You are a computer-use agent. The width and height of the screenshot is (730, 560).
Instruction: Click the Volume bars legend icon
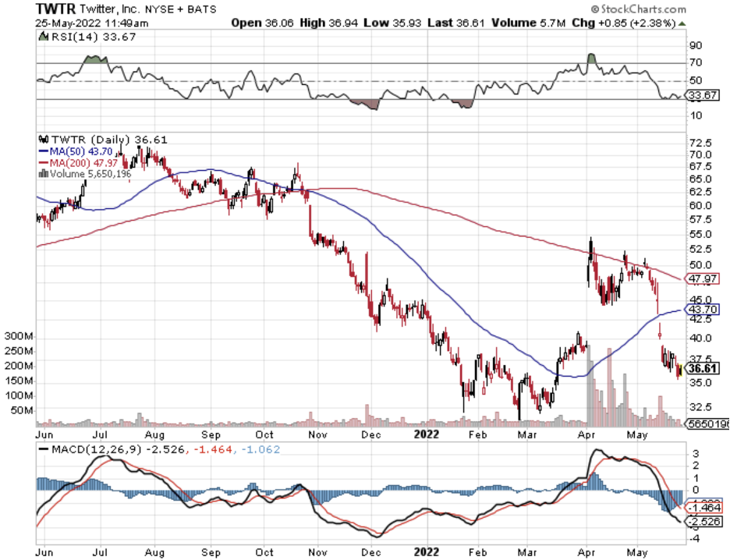point(44,174)
